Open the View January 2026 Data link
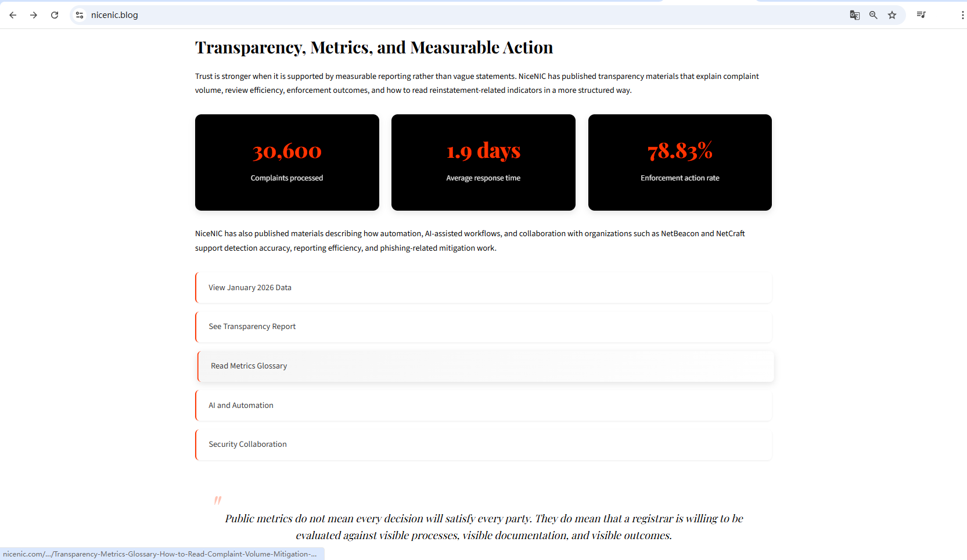The height and width of the screenshot is (560, 967). pos(250,288)
